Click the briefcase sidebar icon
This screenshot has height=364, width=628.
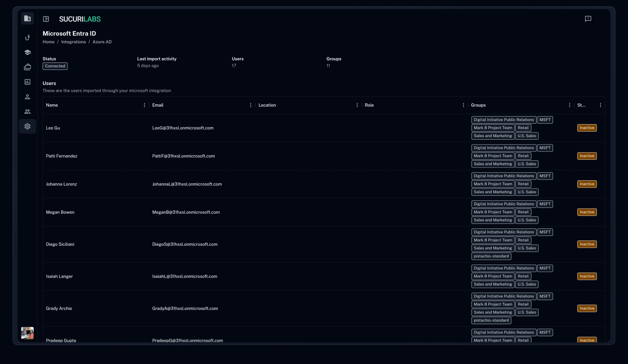pos(27,67)
